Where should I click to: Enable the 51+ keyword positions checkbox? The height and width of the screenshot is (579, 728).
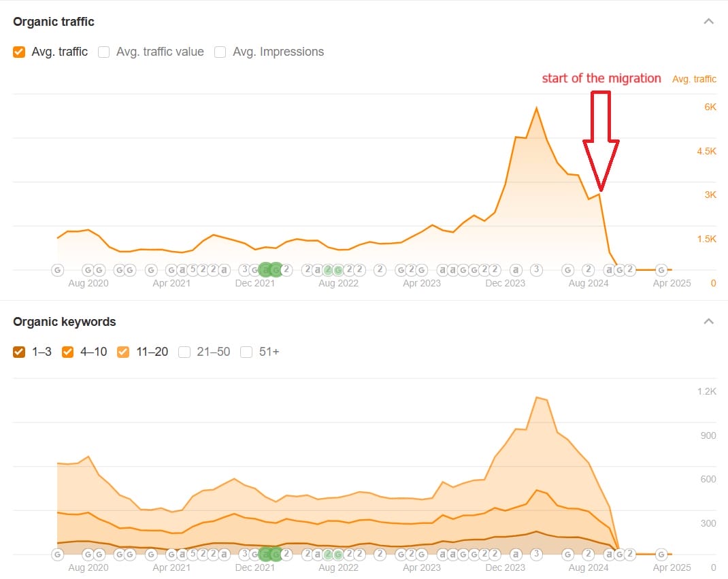tap(246, 352)
